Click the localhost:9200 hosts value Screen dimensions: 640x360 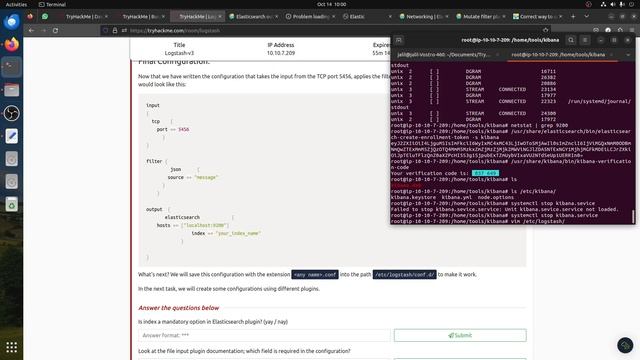click(205, 225)
